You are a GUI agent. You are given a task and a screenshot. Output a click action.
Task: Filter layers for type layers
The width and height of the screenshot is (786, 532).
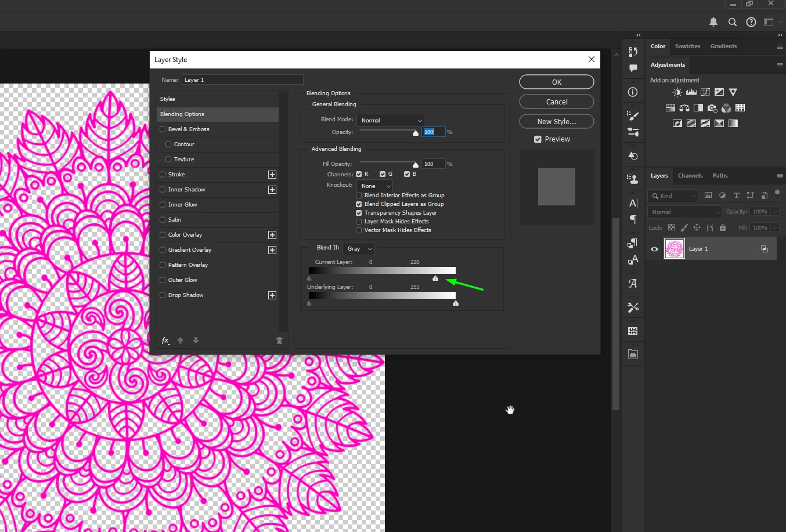click(736, 196)
